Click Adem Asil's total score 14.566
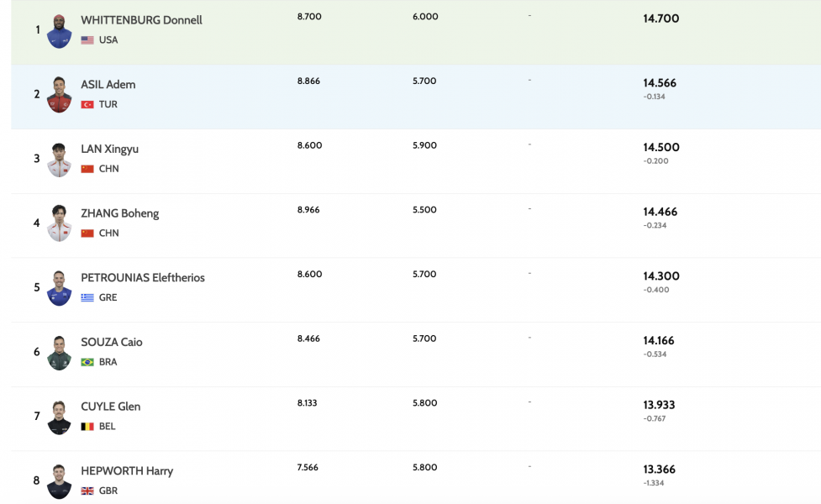Screen dimensions: 821x504 [x=660, y=83]
